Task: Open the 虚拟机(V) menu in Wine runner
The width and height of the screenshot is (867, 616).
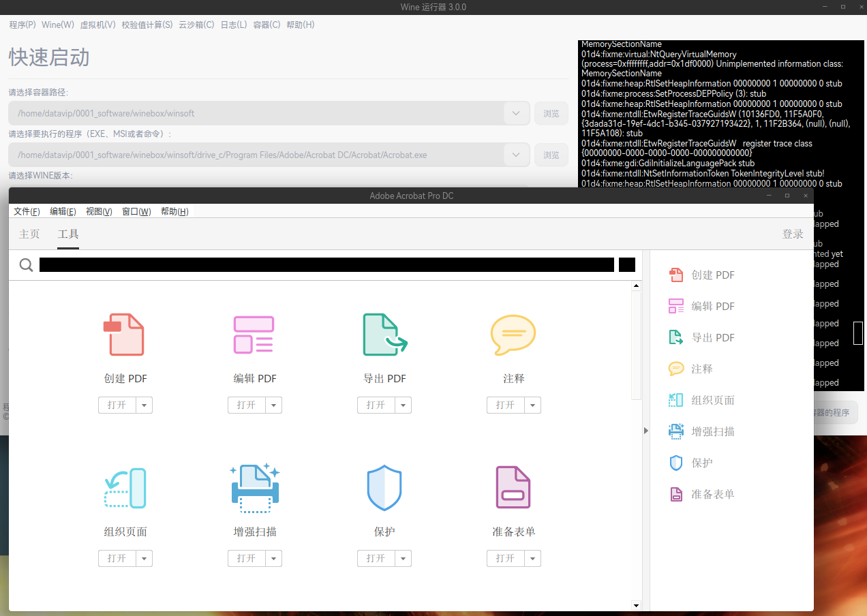Action: pos(97,25)
